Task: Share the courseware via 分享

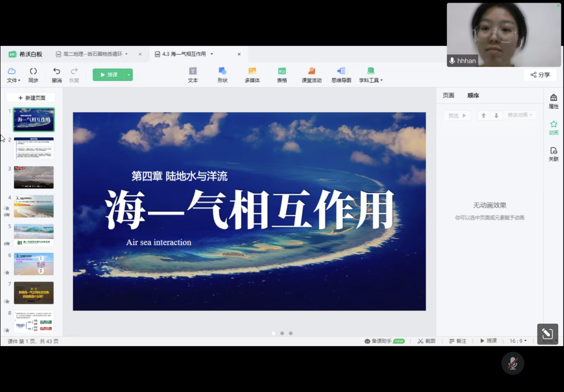Action: tap(540, 75)
